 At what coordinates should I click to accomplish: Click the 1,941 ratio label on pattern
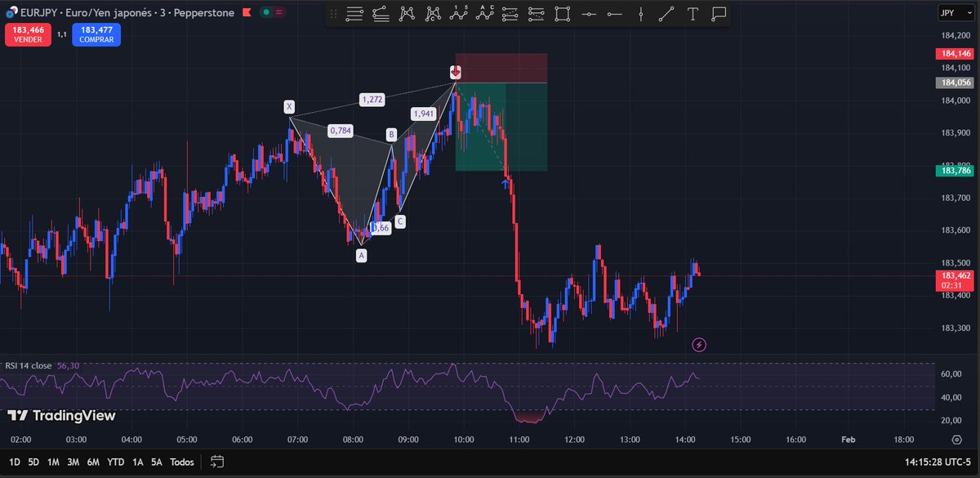[x=423, y=114]
